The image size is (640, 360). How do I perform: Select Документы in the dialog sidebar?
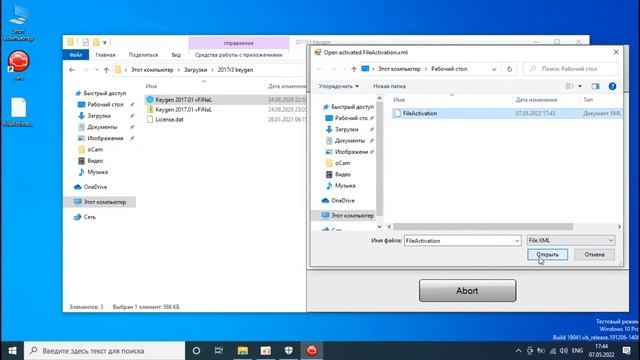point(345,140)
